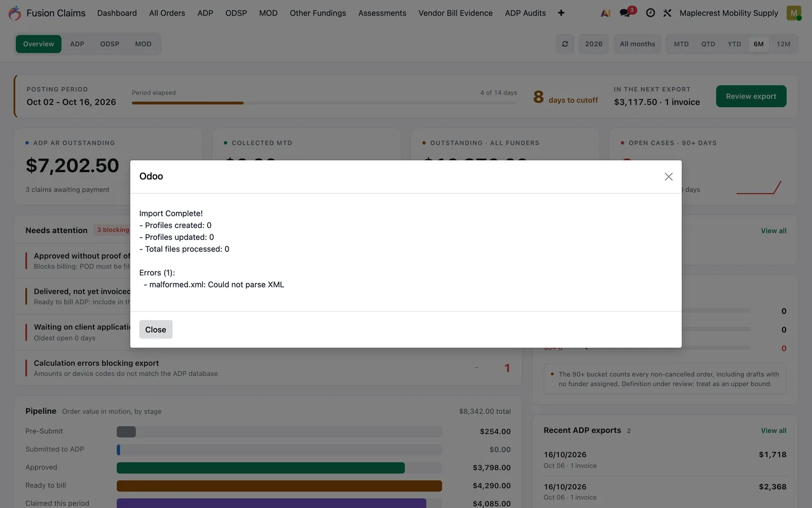Screen dimensions: 812x508
Task: Click View all in Recent ADP exports
Action: coord(774,431)
